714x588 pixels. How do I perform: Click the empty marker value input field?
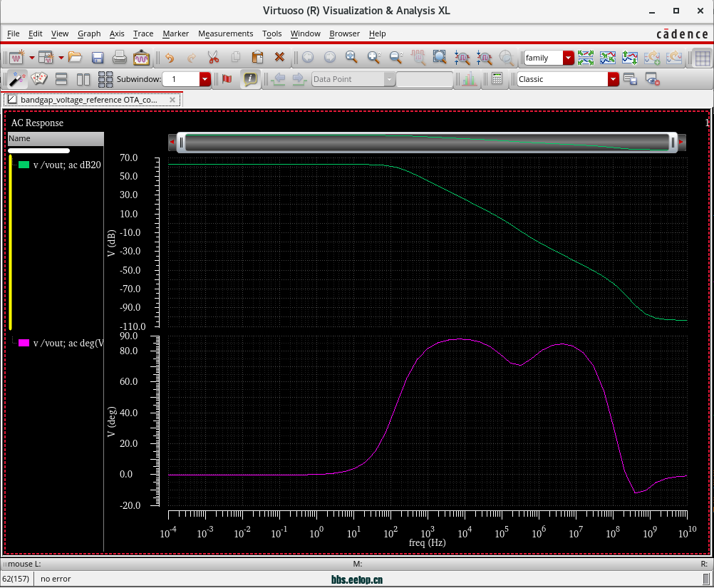pos(425,79)
